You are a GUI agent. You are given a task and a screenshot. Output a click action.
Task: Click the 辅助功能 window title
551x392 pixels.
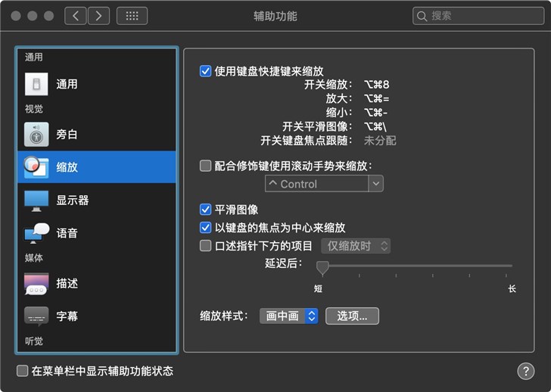[275, 16]
